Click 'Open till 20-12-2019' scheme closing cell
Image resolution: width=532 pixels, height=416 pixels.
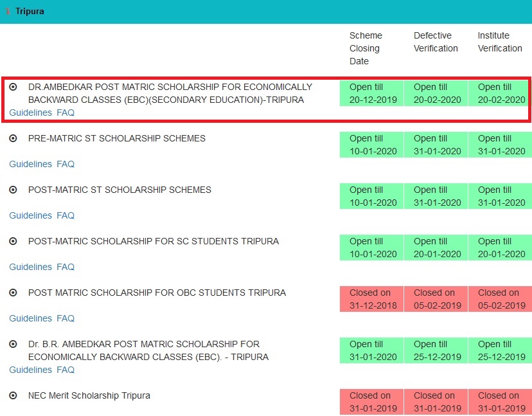pyautogui.click(x=371, y=93)
